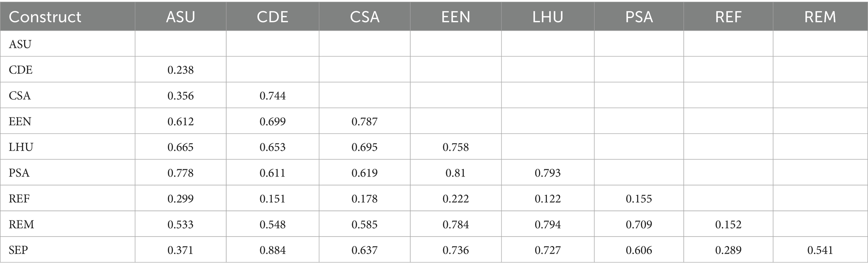
Task: Select the cell showing 0.541
Action: [x=820, y=250]
